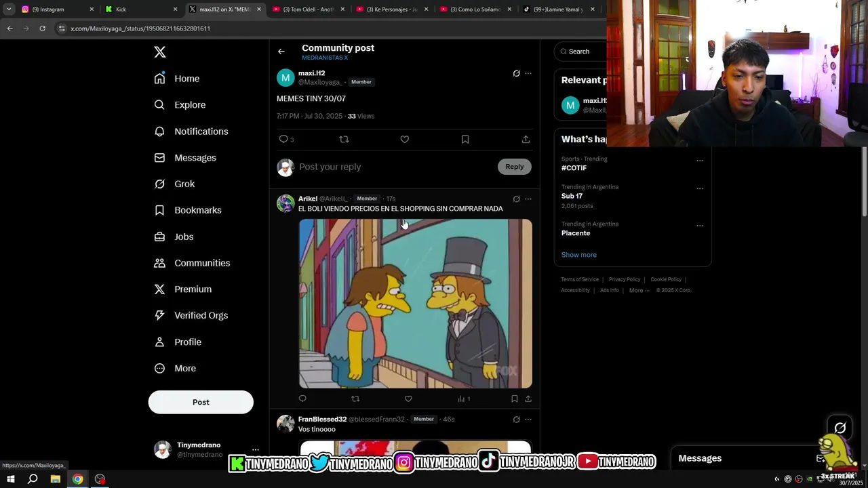Repost Arikel's meme post

[355, 399]
